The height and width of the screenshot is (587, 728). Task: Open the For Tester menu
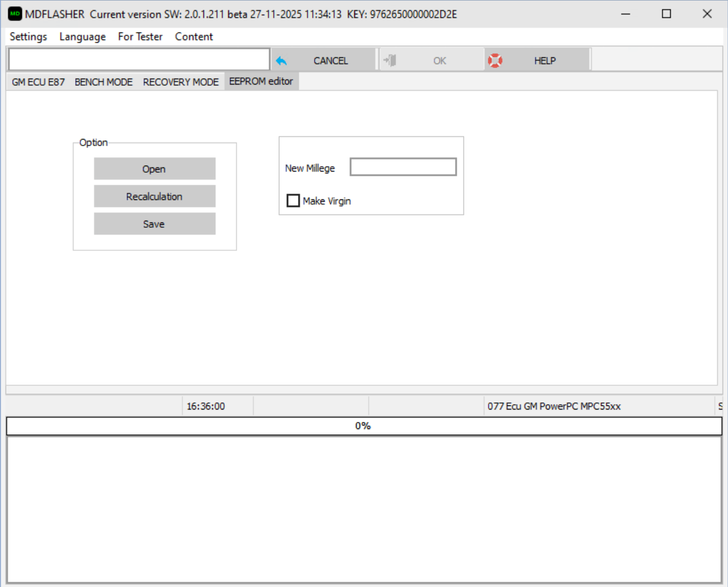(140, 37)
